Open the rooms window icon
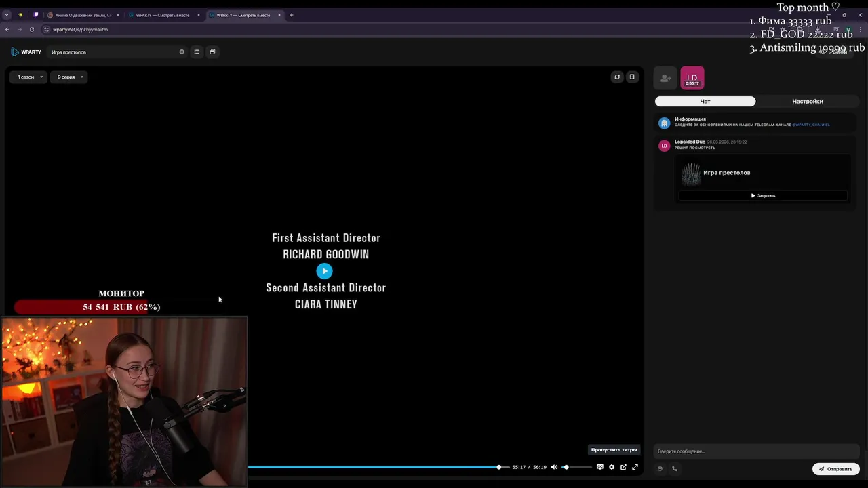This screenshot has height=488, width=868. [x=212, y=52]
